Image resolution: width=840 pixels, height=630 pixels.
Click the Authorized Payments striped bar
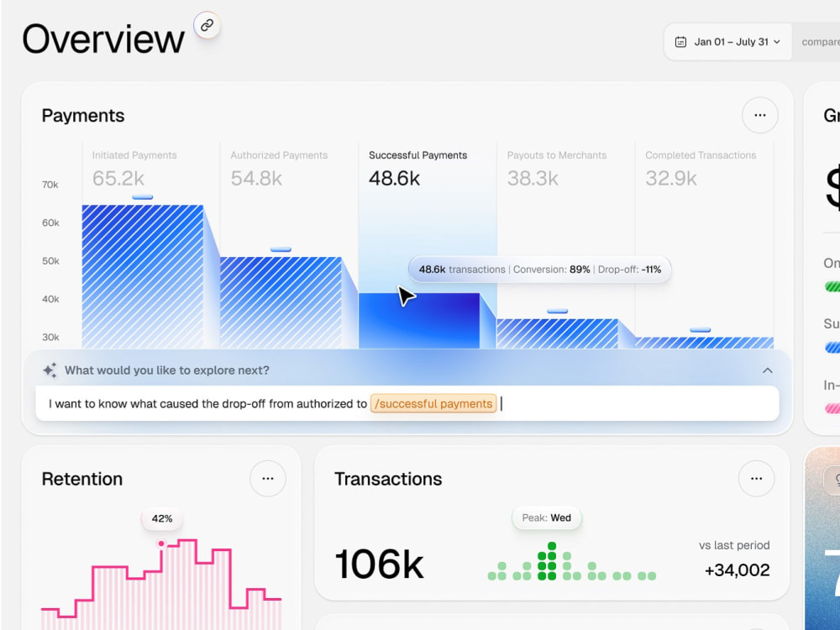pos(281,303)
